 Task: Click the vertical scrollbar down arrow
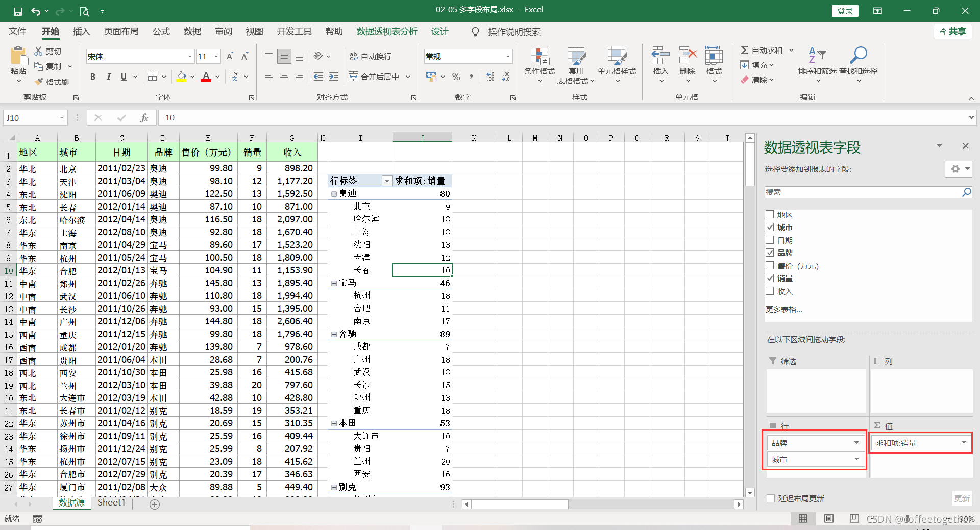(x=750, y=493)
